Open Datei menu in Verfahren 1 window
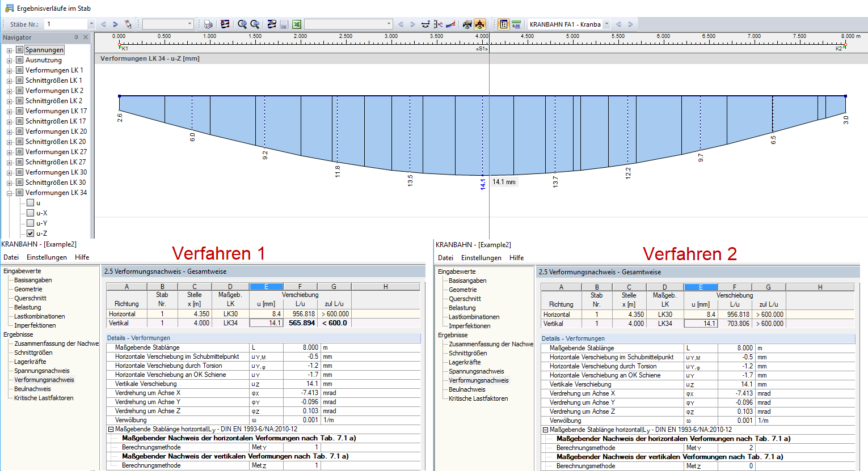 click(11, 257)
